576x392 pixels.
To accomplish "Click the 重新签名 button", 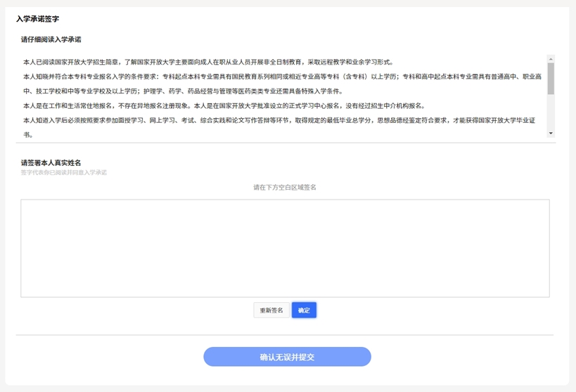I will (271, 310).
